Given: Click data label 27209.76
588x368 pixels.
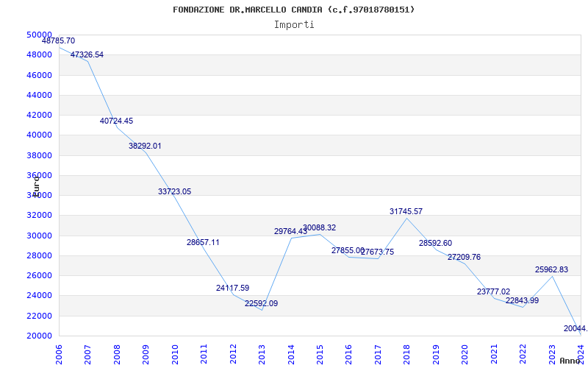Looking at the screenshot, I should click(x=464, y=257).
